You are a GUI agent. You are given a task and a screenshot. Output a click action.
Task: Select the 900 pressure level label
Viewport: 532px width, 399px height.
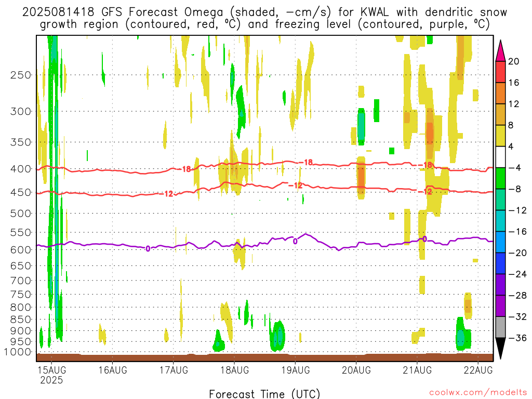pyautogui.click(x=21, y=331)
